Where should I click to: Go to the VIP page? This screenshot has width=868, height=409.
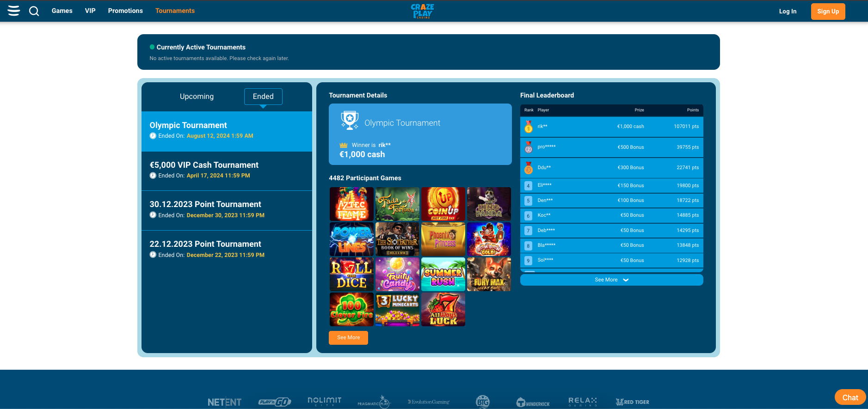point(90,11)
